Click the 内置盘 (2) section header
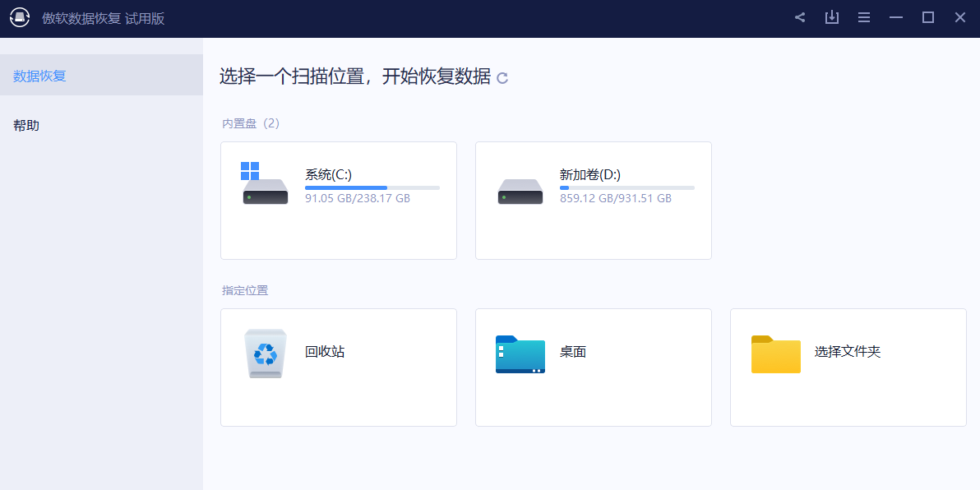 coord(249,122)
